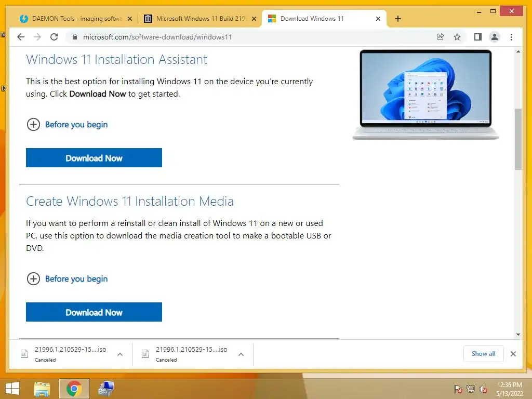Image resolution: width=532 pixels, height=399 pixels.
Task: Click the Windows 11 laptop image
Action: [x=426, y=95]
